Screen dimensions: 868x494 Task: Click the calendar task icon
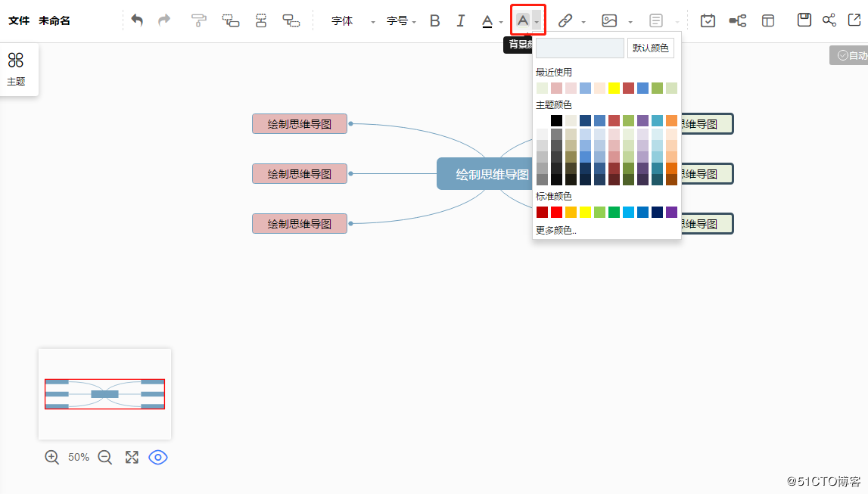pos(708,20)
